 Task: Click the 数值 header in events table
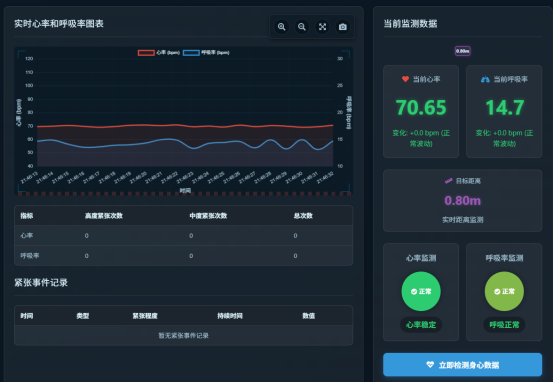click(309, 316)
